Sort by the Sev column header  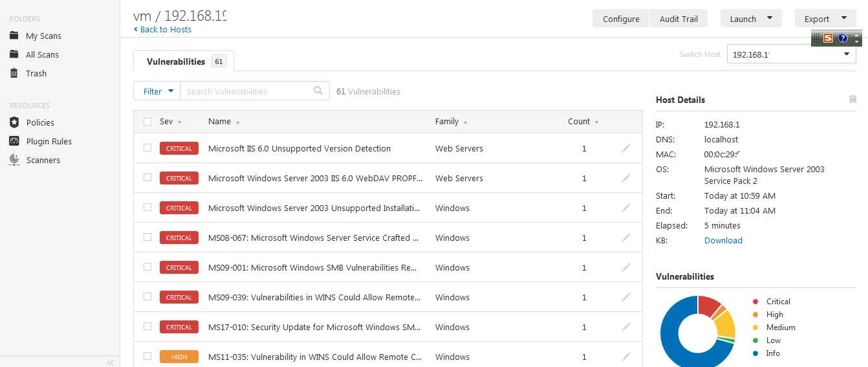[170, 122]
